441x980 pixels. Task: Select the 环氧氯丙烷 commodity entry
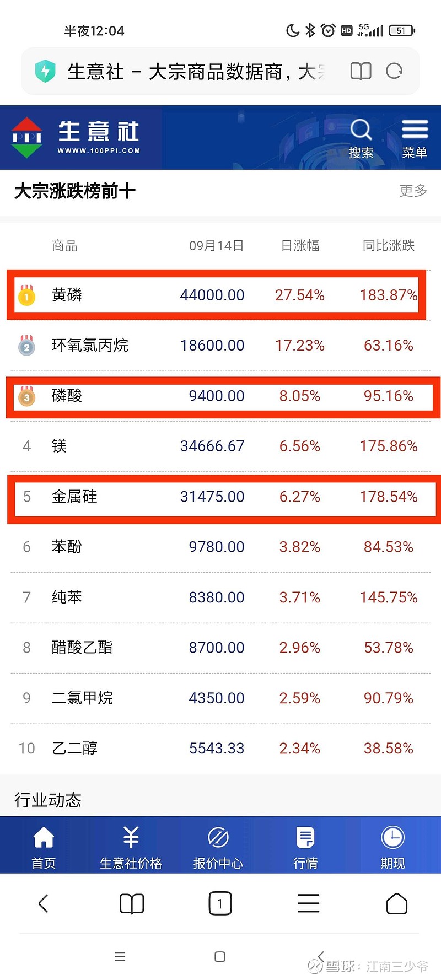[x=90, y=346]
